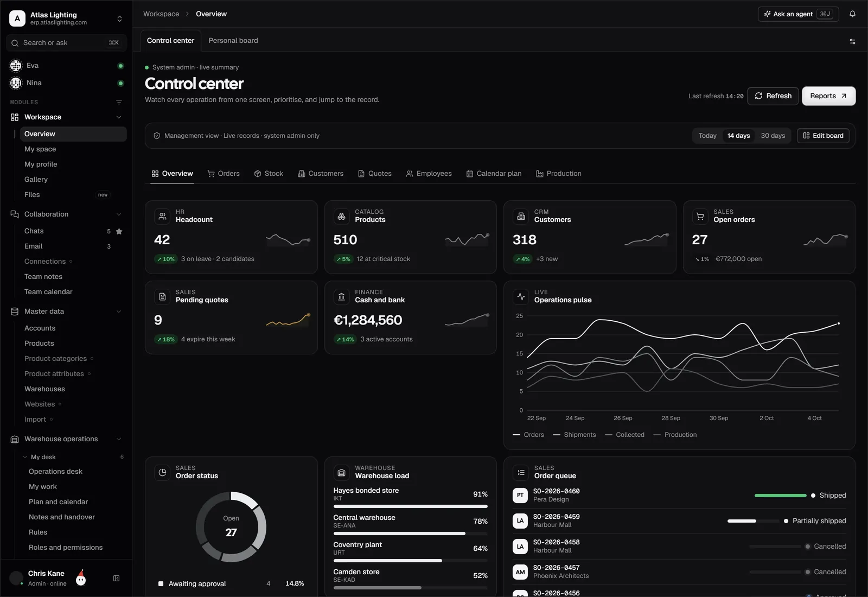The height and width of the screenshot is (597, 868).
Task: Click the Order queue list icon
Action: (x=521, y=472)
